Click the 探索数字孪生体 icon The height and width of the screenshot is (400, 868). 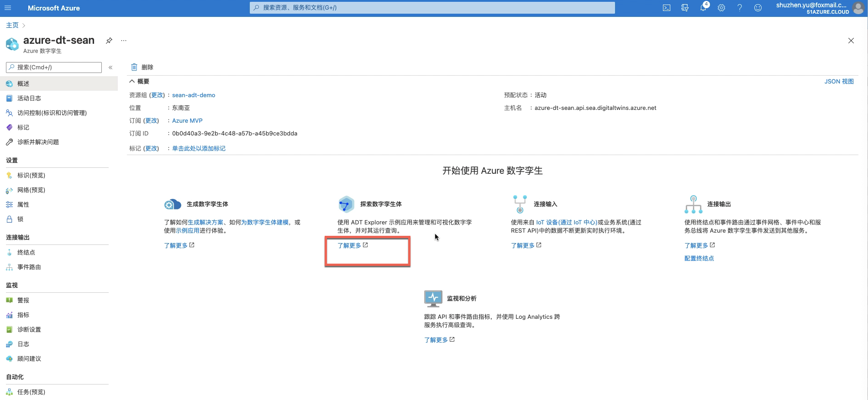pos(346,204)
